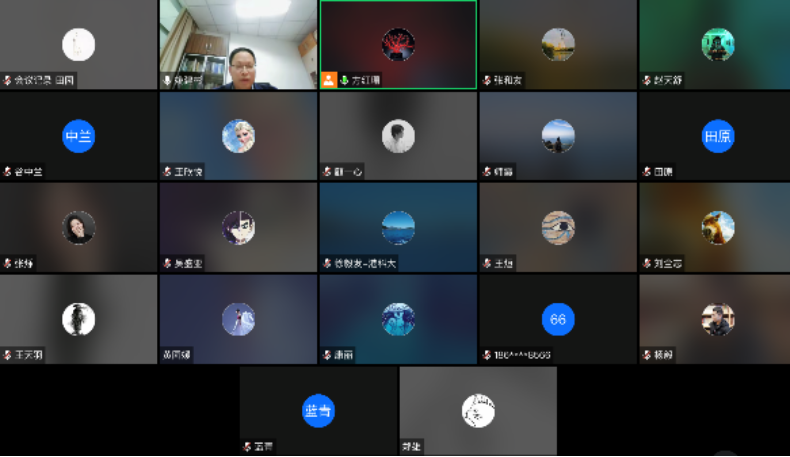
Task: Click the orange dog avatar in the third row
Action: tap(717, 228)
